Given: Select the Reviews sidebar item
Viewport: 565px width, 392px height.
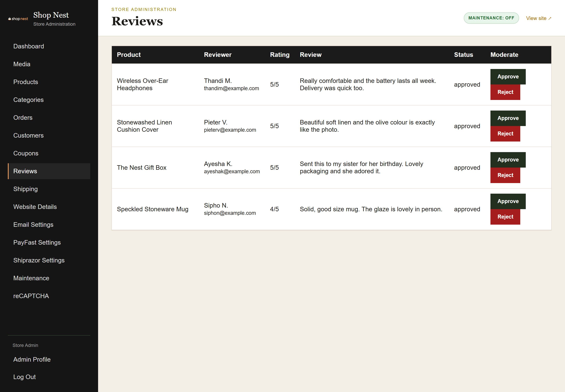Looking at the screenshot, I should (x=49, y=171).
